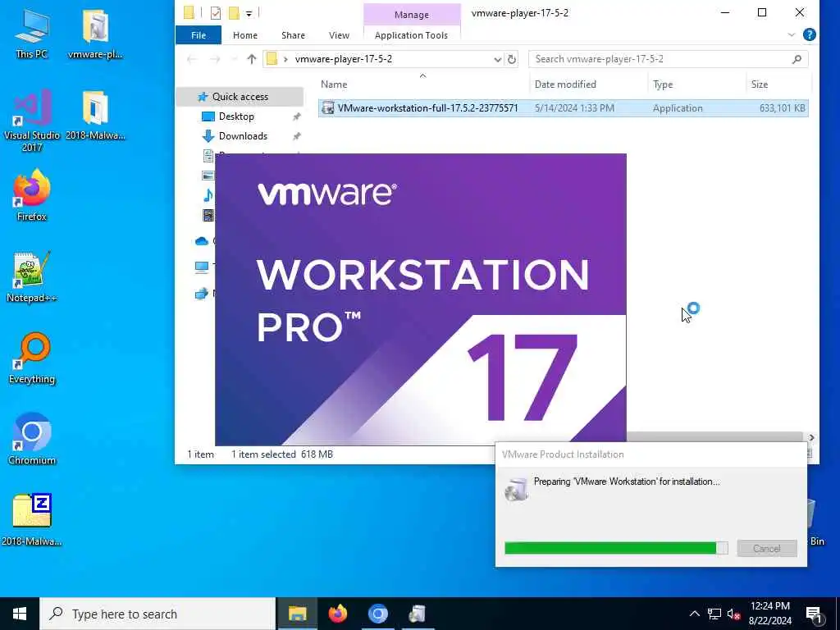Screen dimensions: 840x630
Task: Open the Application Tools tab
Action: 412,35
